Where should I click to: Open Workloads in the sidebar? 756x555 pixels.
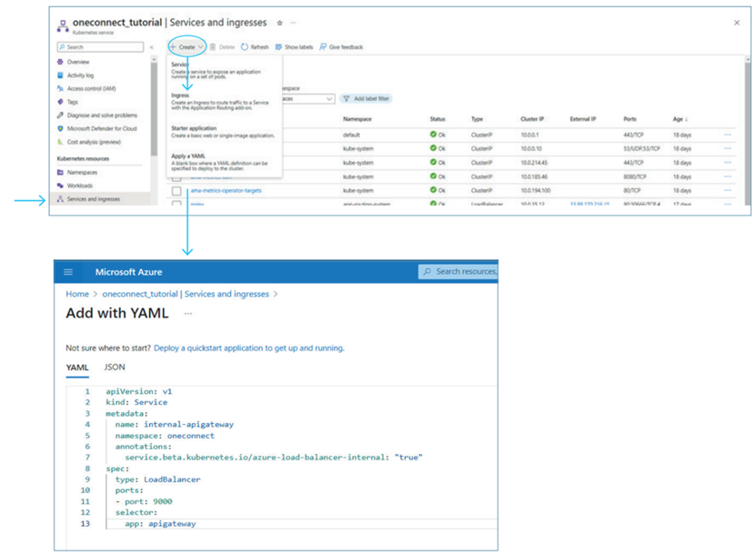pyautogui.click(x=79, y=186)
